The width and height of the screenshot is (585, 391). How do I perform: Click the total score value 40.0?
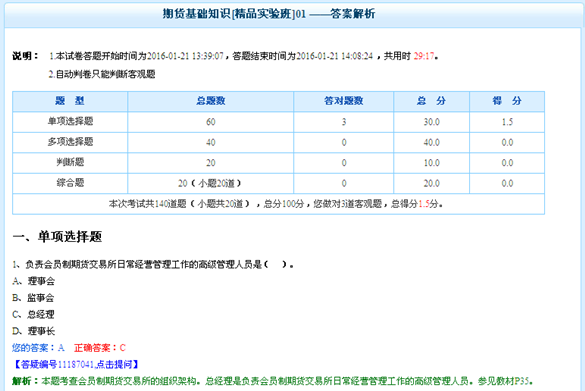tap(432, 143)
